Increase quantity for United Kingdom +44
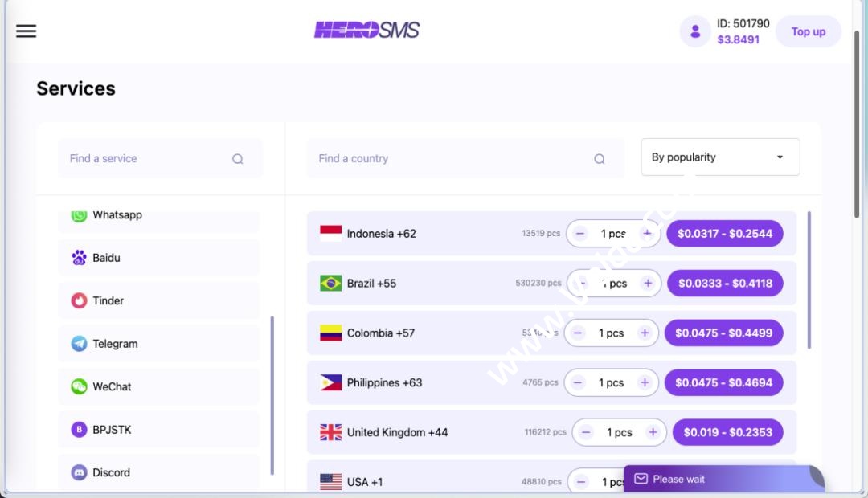The width and height of the screenshot is (868, 498). (x=653, y=432)
